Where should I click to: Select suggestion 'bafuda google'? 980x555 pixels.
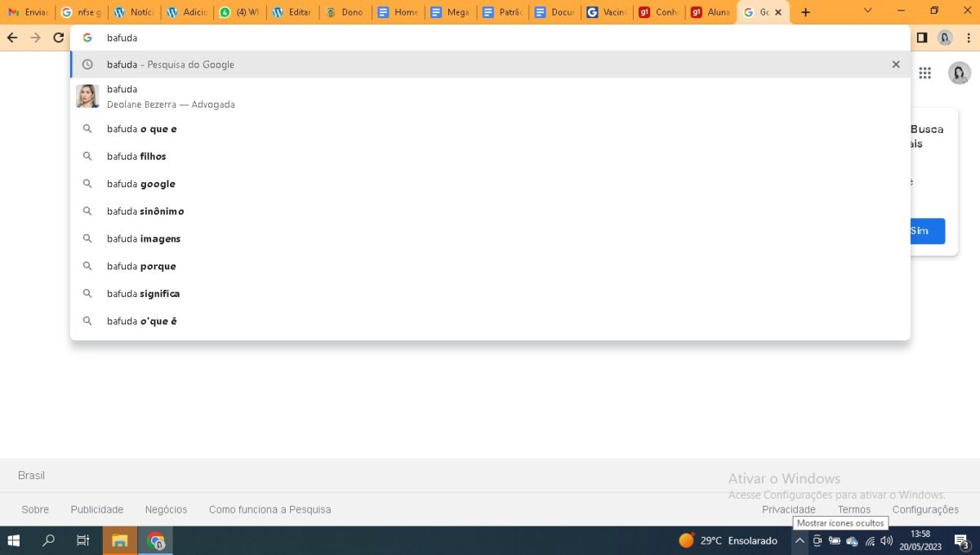(x=490, y=184)
